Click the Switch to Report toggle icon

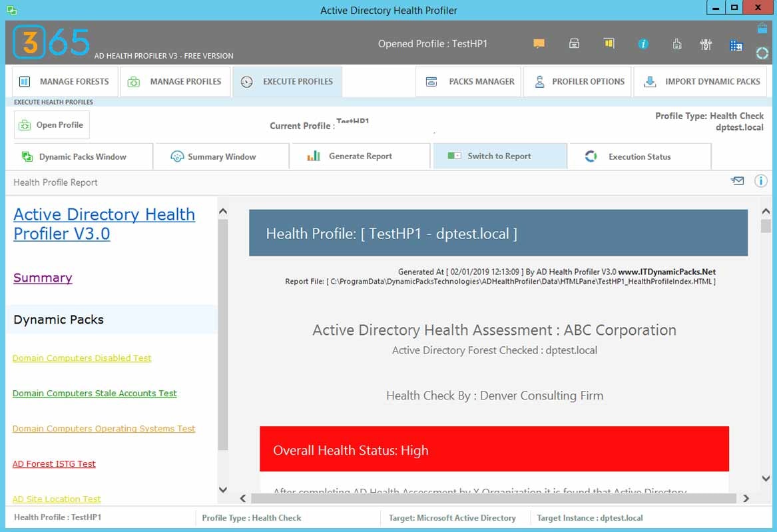click(454, 156)
